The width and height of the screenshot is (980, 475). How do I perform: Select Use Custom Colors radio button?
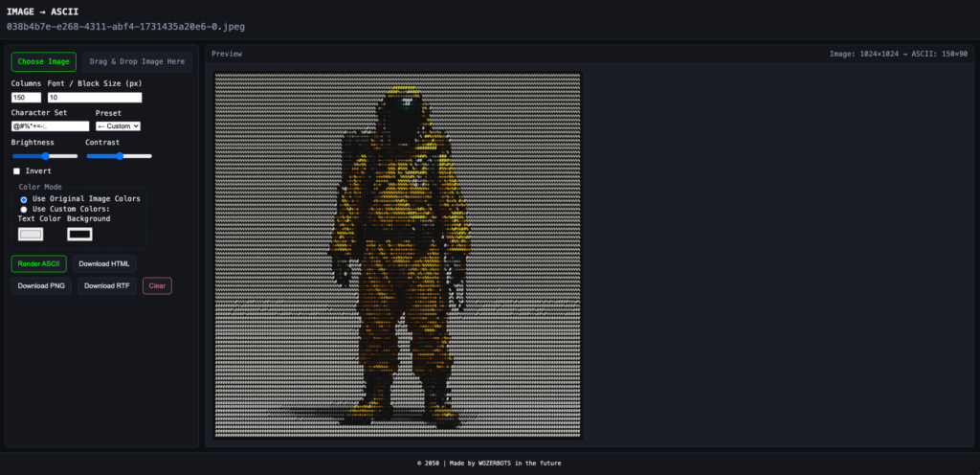[24, 209]
